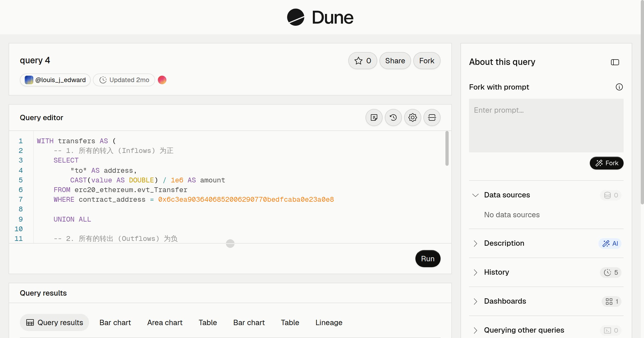Click 'WITH transfers AS (' on line 1
644x338 pixels.
click(x=76, y=141)
